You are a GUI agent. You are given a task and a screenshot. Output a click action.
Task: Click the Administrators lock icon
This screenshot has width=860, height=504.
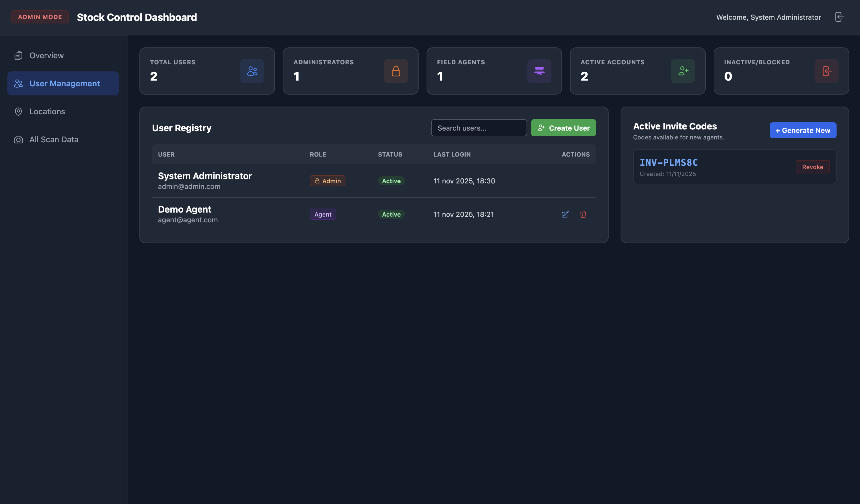click(x=395, y=71)
